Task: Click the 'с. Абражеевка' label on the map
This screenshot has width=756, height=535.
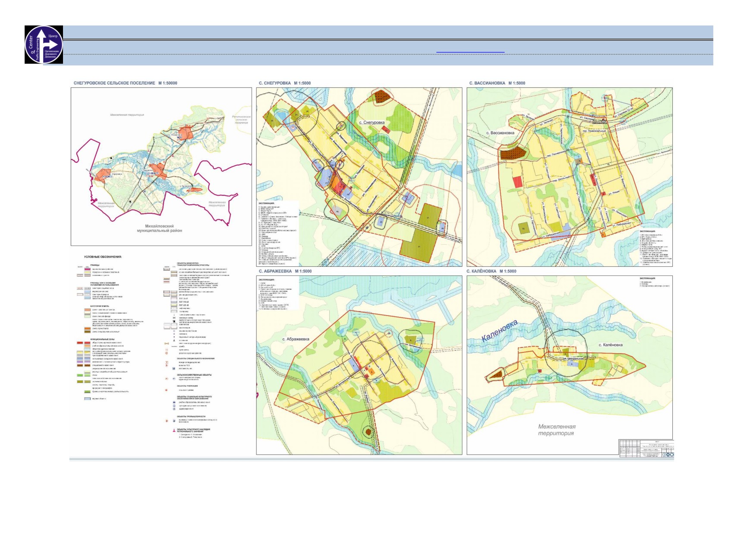Action: tap(296, 339)
